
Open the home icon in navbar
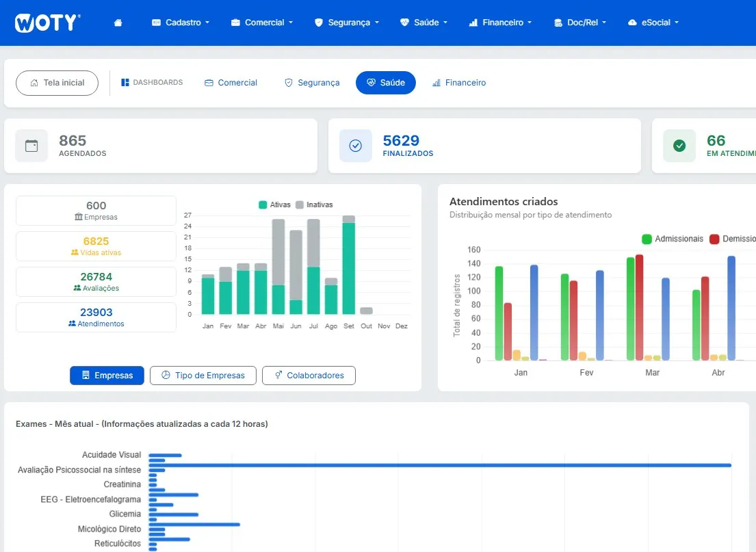coord(118,23)
